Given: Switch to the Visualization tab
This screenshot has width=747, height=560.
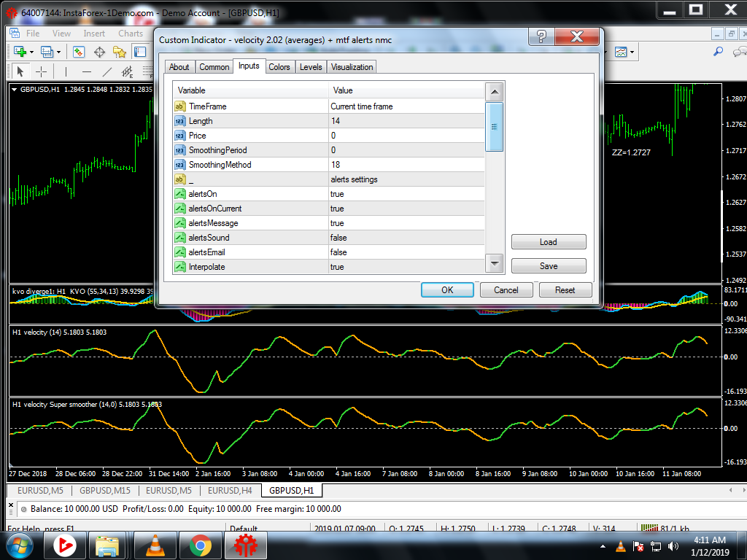Looking at the screenshot, I should pos(352,67).
